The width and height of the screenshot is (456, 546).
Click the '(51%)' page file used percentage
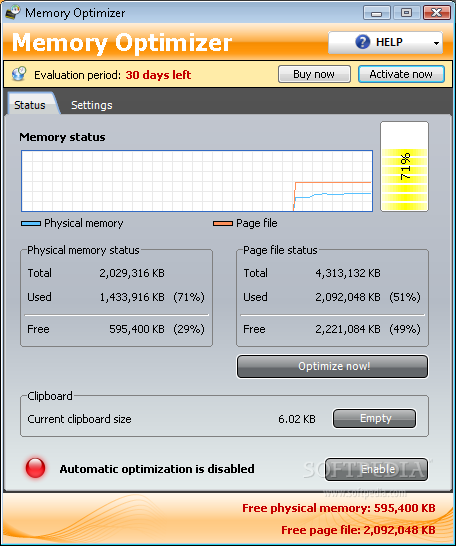[405, 297]
